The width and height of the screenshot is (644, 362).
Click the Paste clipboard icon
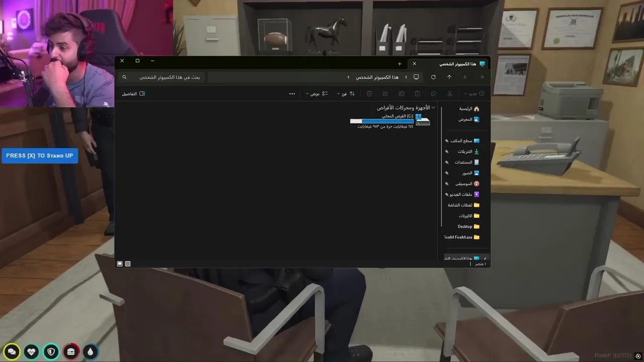[x=418, y=94]
